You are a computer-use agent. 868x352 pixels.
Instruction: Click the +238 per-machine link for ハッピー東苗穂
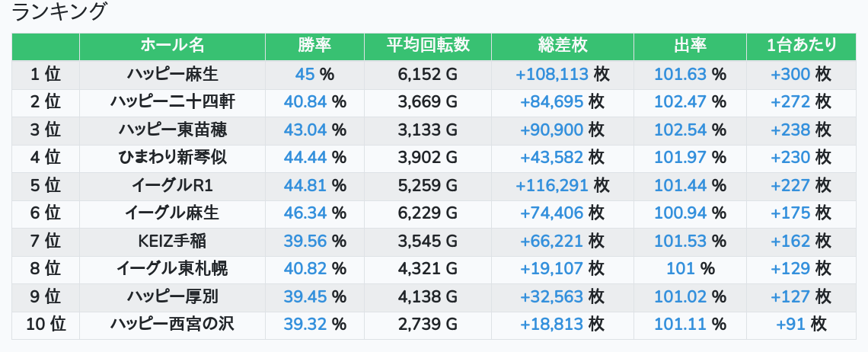pyautogui.click(x=790, y=130)
